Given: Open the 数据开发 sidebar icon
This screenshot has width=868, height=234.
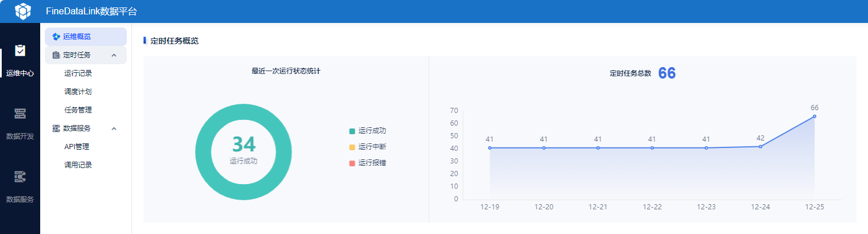Looking at the screenshot, I should 20,114.
